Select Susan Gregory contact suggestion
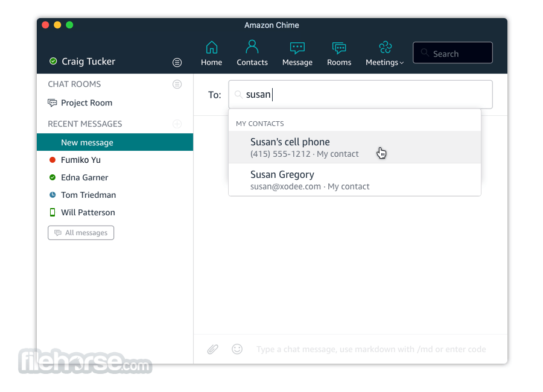543x392 pixels. coord(355,180)
